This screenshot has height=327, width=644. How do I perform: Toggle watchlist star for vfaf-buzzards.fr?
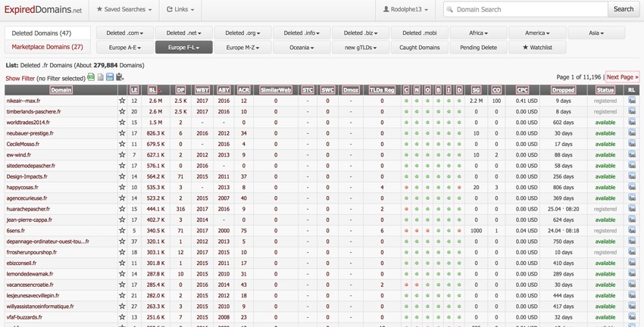122,317
